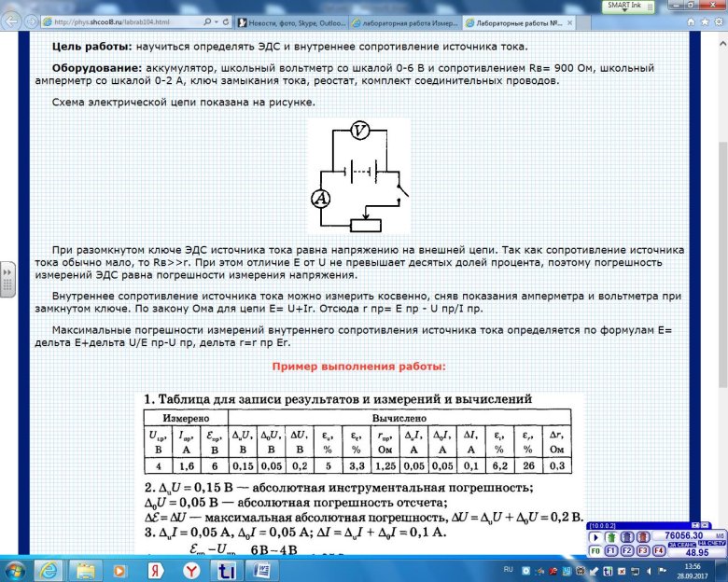Click the Refresh icon in address bar
Viewport: 728px width, 582px height.
[x=223, y=21]
